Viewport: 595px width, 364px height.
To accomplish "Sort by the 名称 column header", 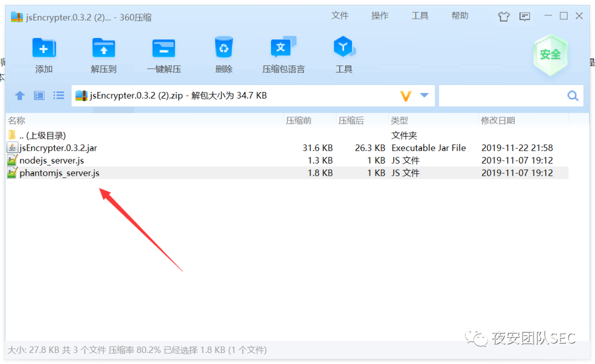I will tap(17, 121).
